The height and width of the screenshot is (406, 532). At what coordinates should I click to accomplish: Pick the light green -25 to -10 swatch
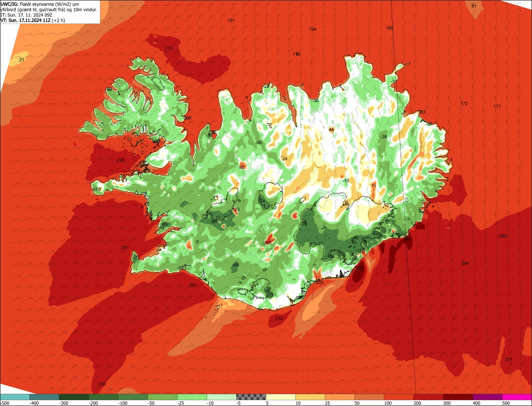click(x=192, y=397)
